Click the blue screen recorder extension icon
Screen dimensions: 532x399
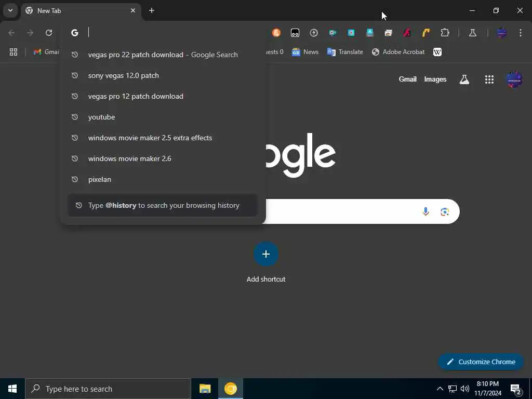pyautogui.click(x=351, y=33)
